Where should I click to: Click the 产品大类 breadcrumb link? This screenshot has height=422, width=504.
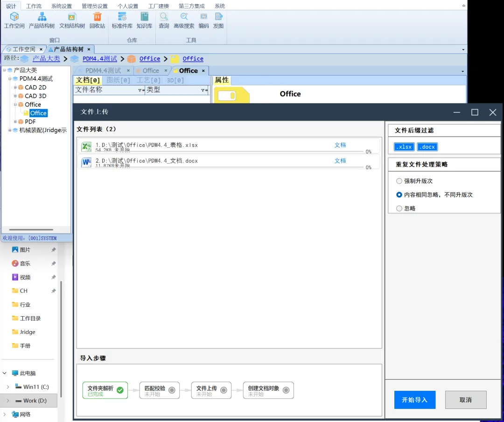(x=46, y=59)
